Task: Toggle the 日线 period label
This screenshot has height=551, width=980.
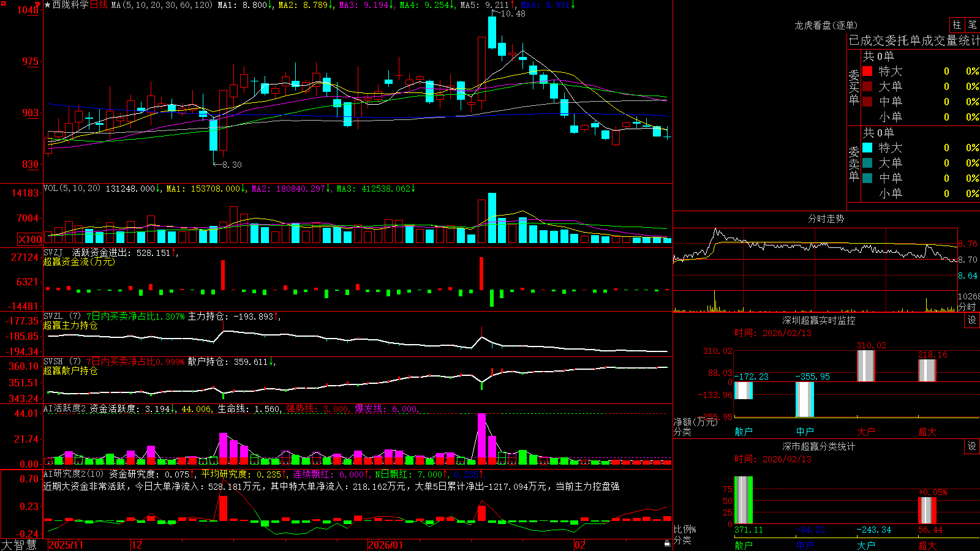Action: 99,5
